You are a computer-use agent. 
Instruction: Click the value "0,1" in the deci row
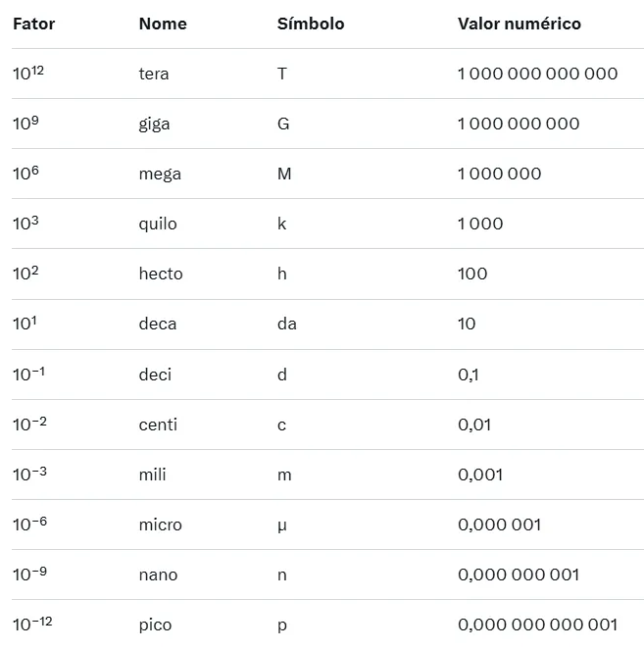click(x=469, y=375)
